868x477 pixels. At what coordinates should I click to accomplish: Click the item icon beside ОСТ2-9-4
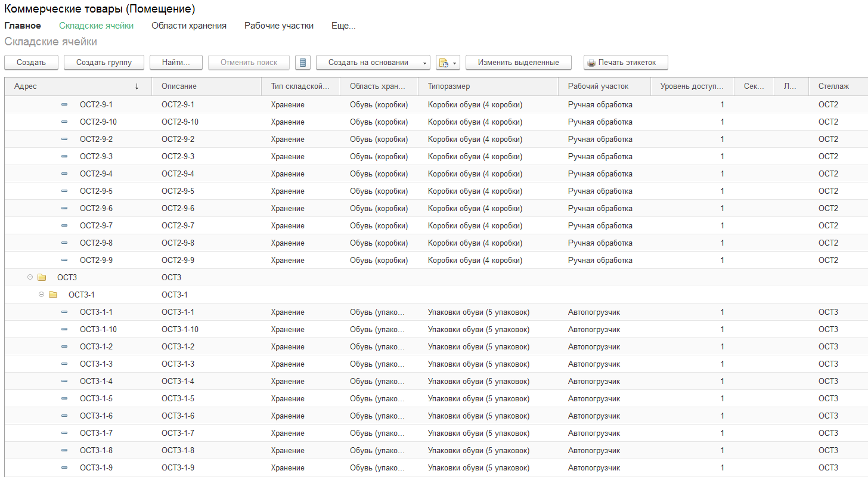(x=64, y=174)
